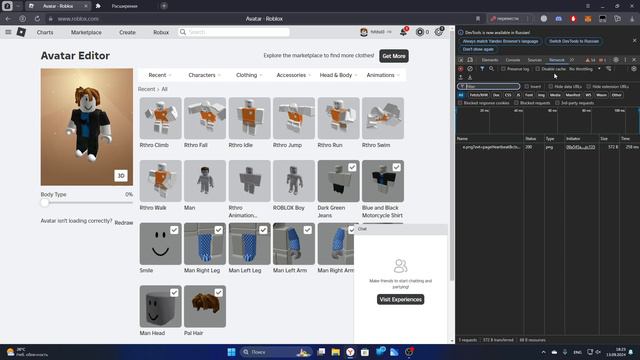This screenshot has width=640, height=360.
Task: Open the Marketplace page
Action: pos(86,32)
